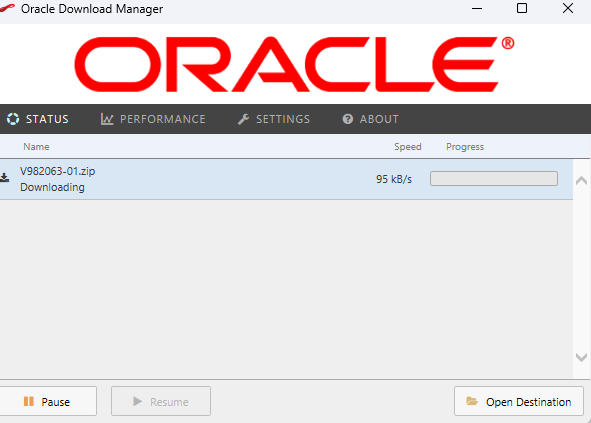Click the performance chart icon
Screen dimensions: 591x423
[x=107, y=119]
